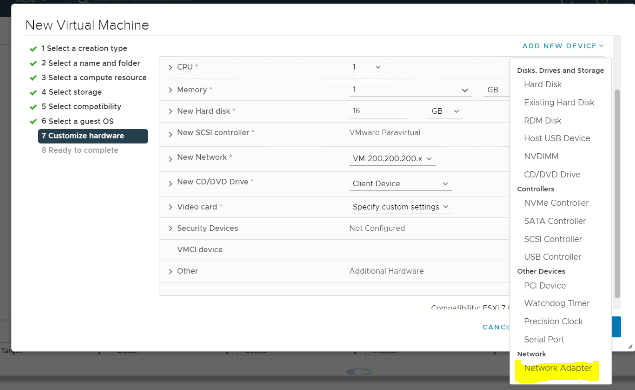Expand the Memory settings row

[170, 90]
